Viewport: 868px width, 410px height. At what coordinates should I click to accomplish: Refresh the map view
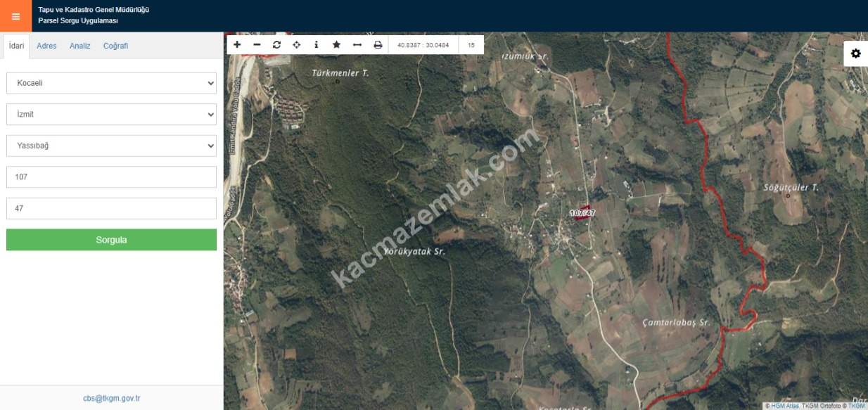(x=276, y=45)
